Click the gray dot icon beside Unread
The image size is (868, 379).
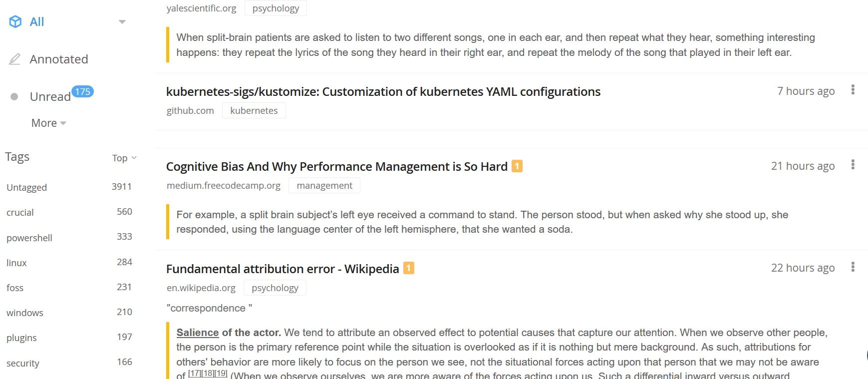14,96
